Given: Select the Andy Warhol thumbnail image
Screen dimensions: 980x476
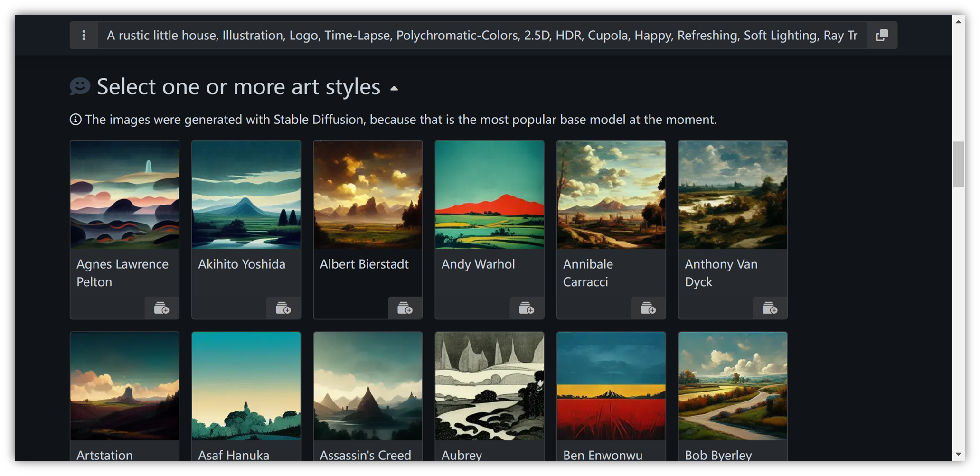Looking at the screenshot, I should 489,195.
